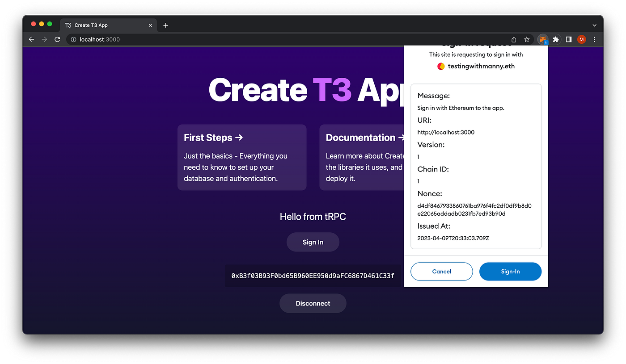Click the page's Sign In button
This screenshot has width=626, height=364.
click(x=313, y=242)
